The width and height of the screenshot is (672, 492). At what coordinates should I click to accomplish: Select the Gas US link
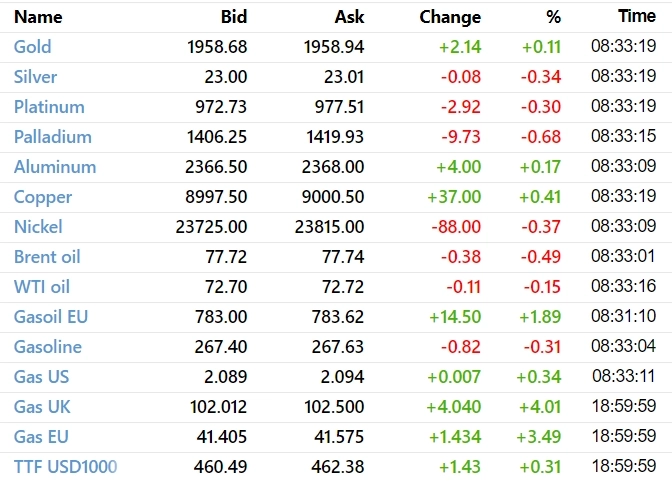coord(42,377)
